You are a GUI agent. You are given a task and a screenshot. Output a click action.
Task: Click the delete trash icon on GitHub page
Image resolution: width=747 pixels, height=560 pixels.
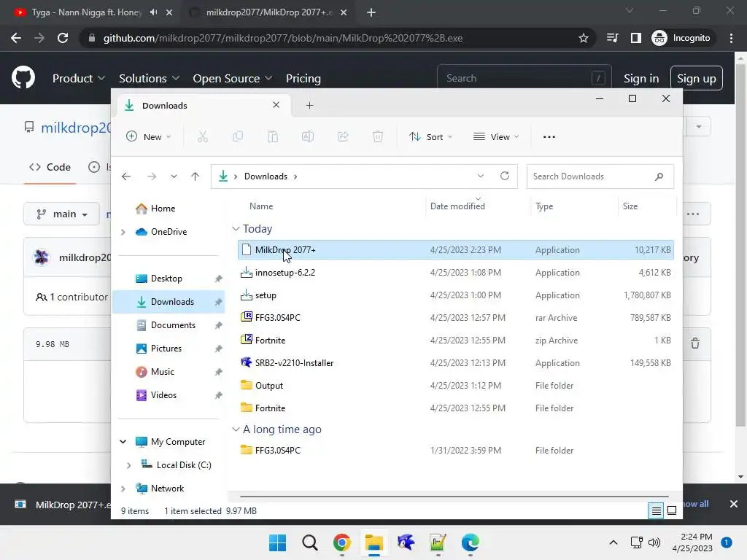[x=695, y=343]
